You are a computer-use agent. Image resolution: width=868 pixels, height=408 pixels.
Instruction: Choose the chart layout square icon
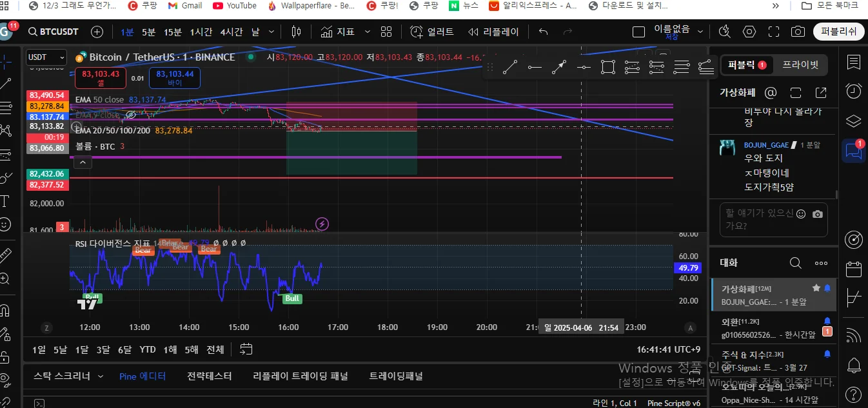click(638, 32)
